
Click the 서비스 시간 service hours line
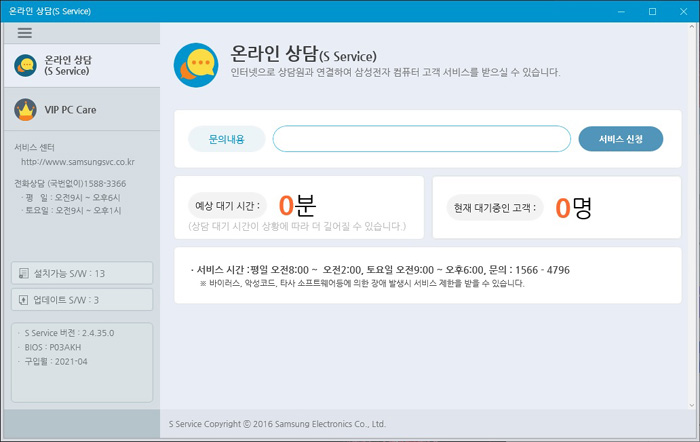380,270
